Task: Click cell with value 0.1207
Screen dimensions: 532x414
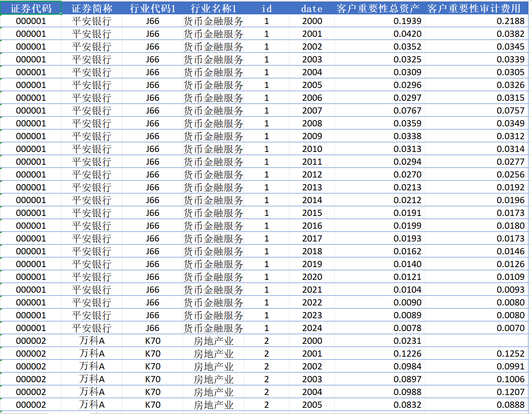Action: click(x=477, y=392)
